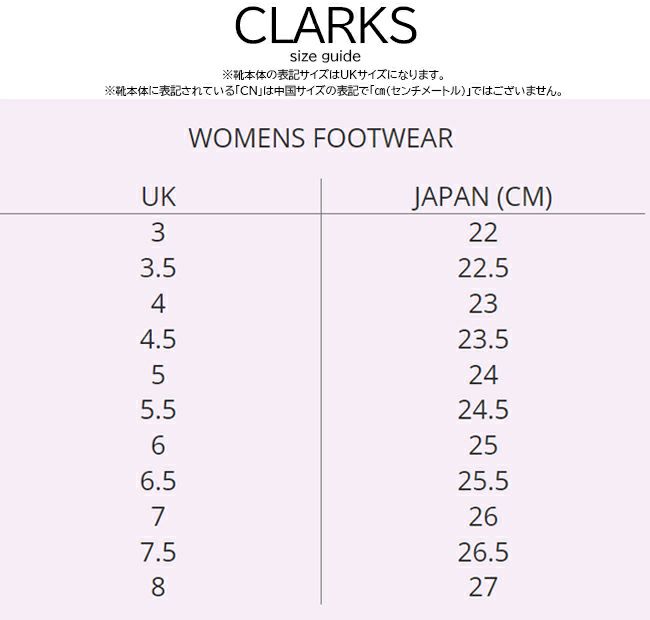The height and width of the screenshot is (620, 650).
Task: Select UK size 7.5 entry
Action: tap(158, 552)
